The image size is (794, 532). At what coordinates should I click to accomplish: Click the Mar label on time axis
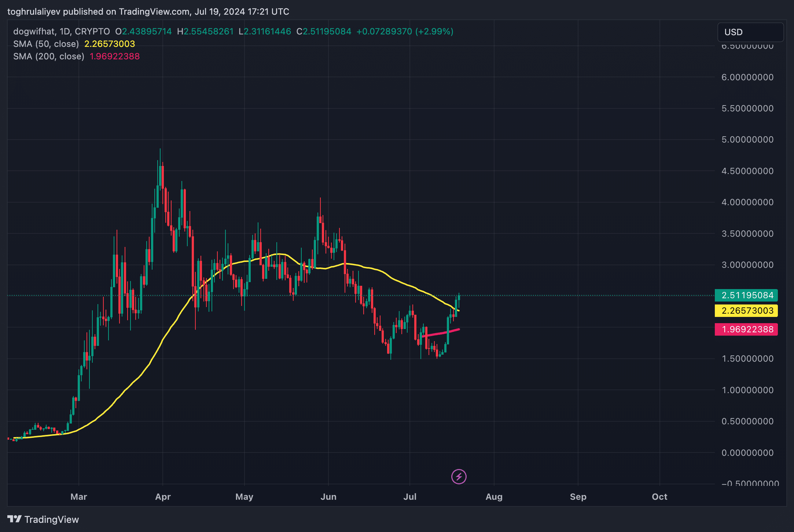tap(78, 497)
